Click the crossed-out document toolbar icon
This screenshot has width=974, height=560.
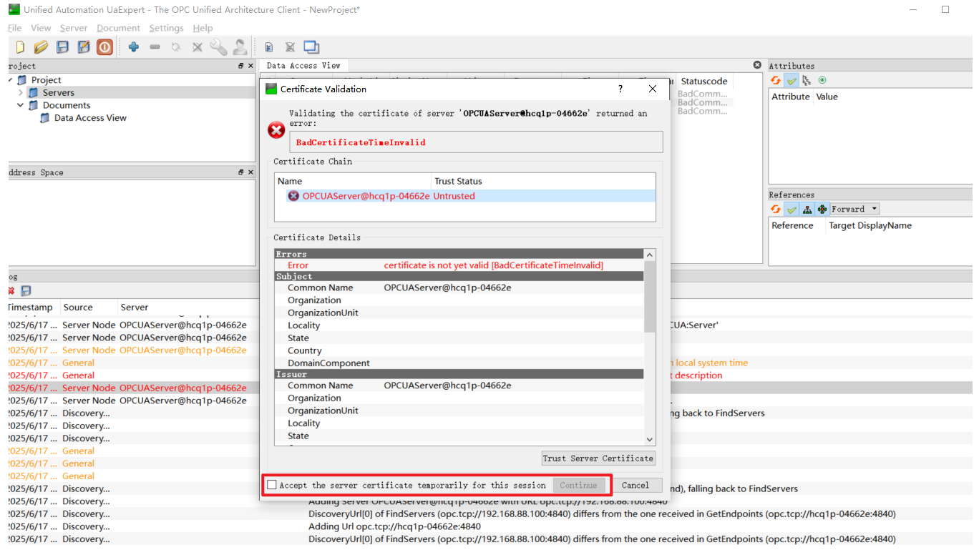290,47
